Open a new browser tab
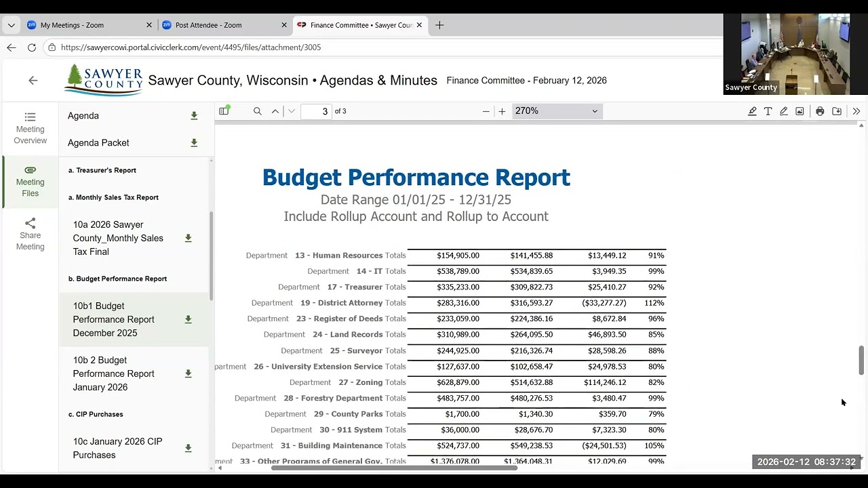 439,25
